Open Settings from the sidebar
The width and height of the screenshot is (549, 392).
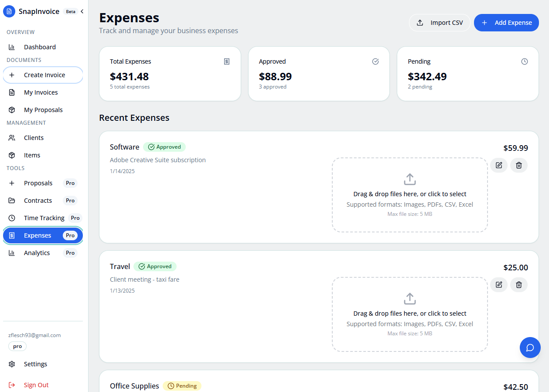click(35, 364)
